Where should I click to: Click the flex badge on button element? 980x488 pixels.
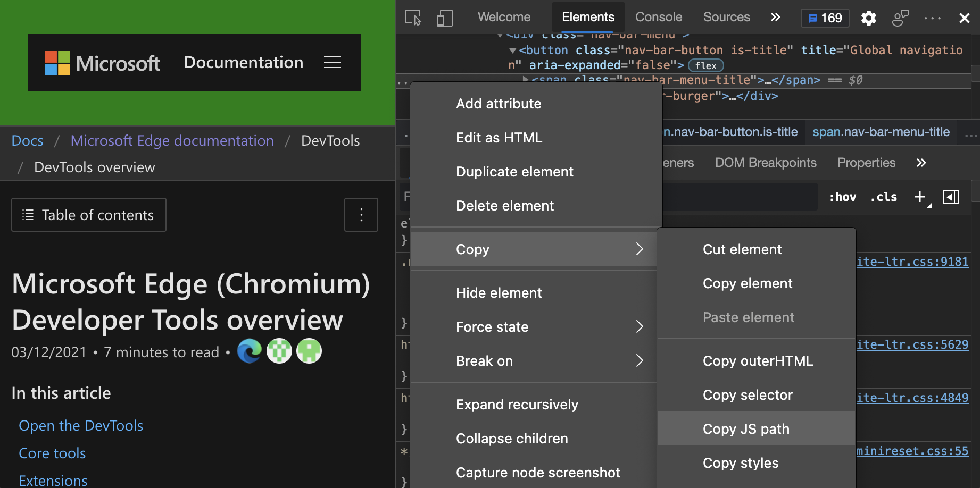point(706,65)
